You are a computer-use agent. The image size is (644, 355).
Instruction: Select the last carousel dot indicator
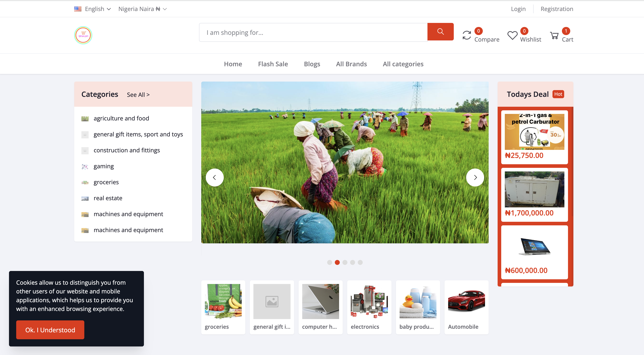click(360, 262)
